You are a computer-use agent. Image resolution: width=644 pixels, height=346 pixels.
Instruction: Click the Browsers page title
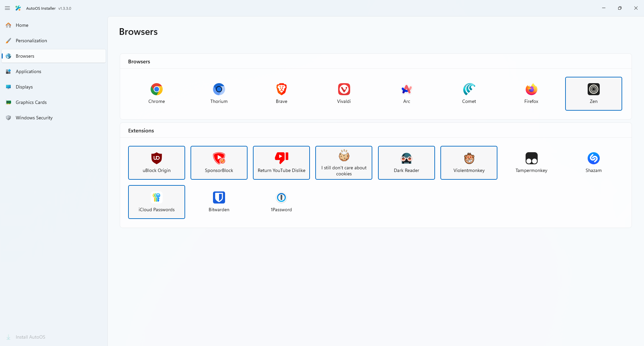click(138, 32)
